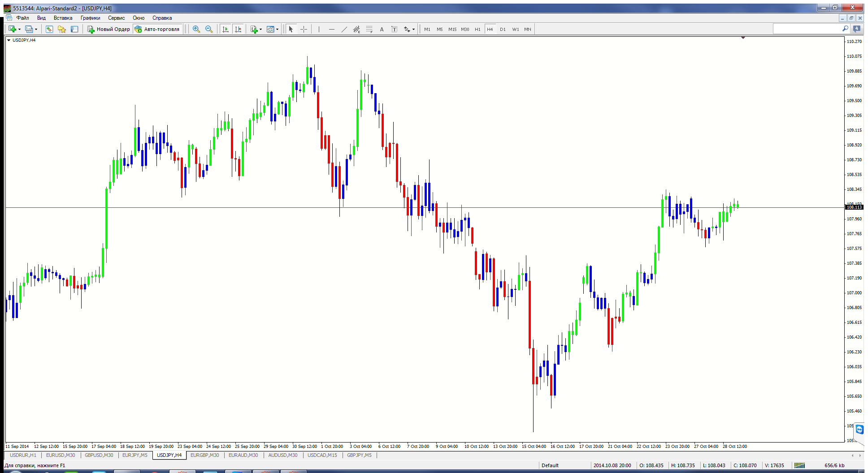Click the search input field
Image resolution: width=868 pixels, height=473 pixels.
tap(807, 29)
